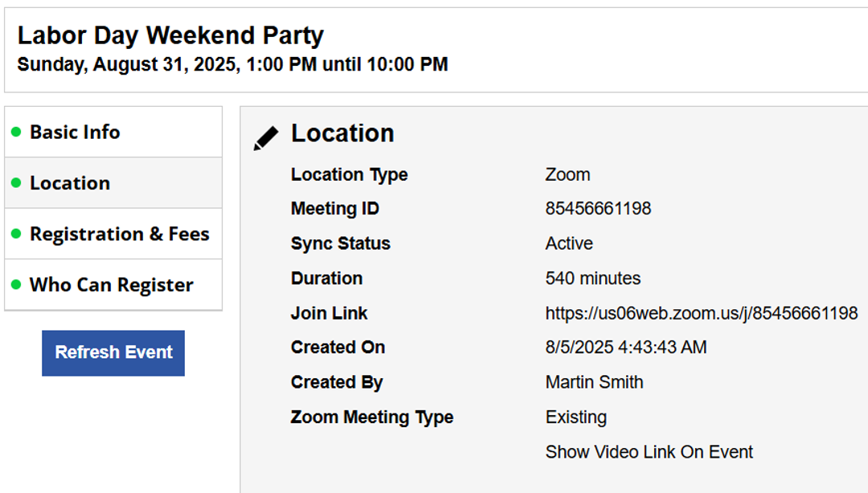
Task: Click the Sync Status value Active
Action: [x=569, y=243]
